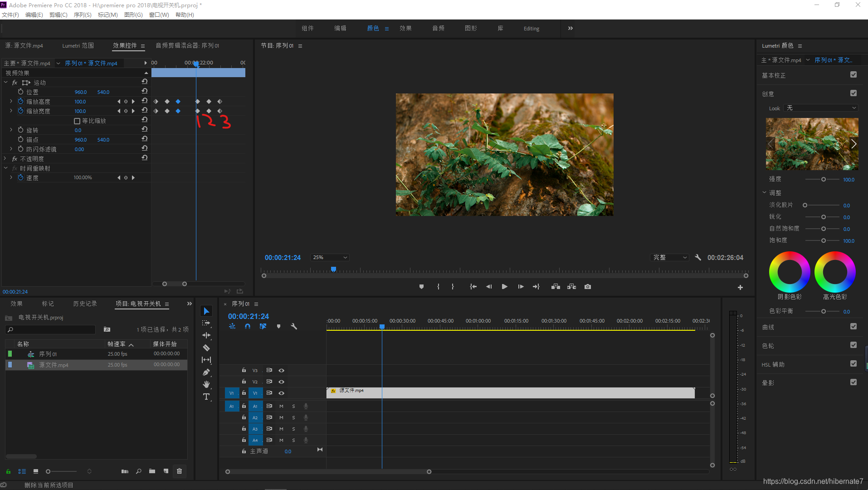Toggle the HSL 辅助 checkbox
This screenshot has height=490, width=868.
(853, 364)
